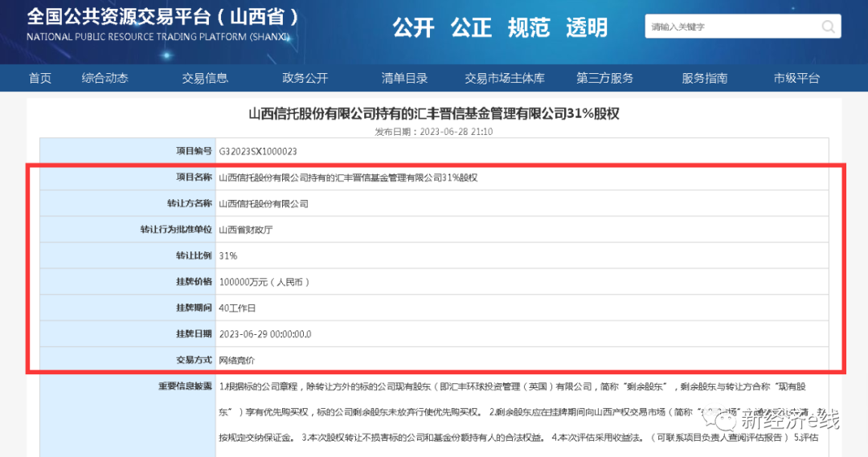Click the magnifier search icon
This screenshot has width=868, height=457.
pos(827,27)
